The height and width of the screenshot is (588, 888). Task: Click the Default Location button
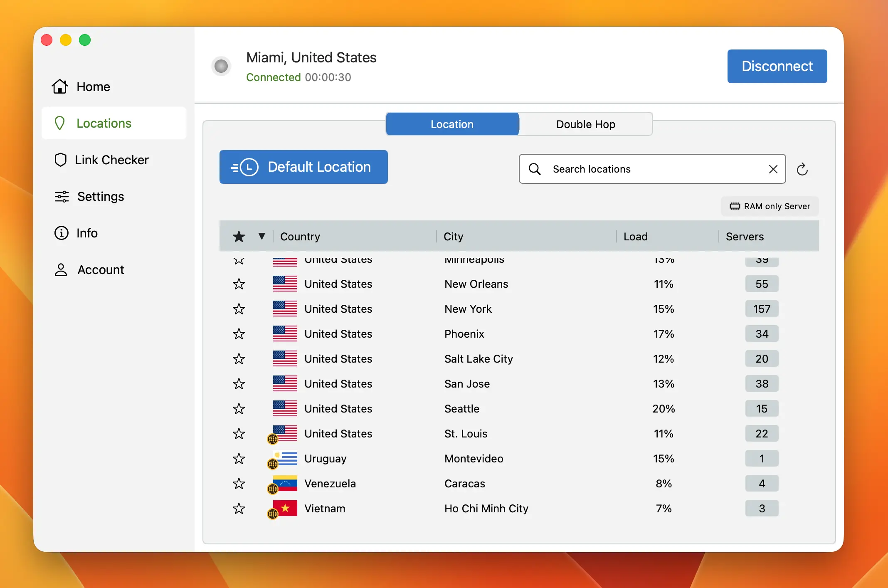(303, 167)
